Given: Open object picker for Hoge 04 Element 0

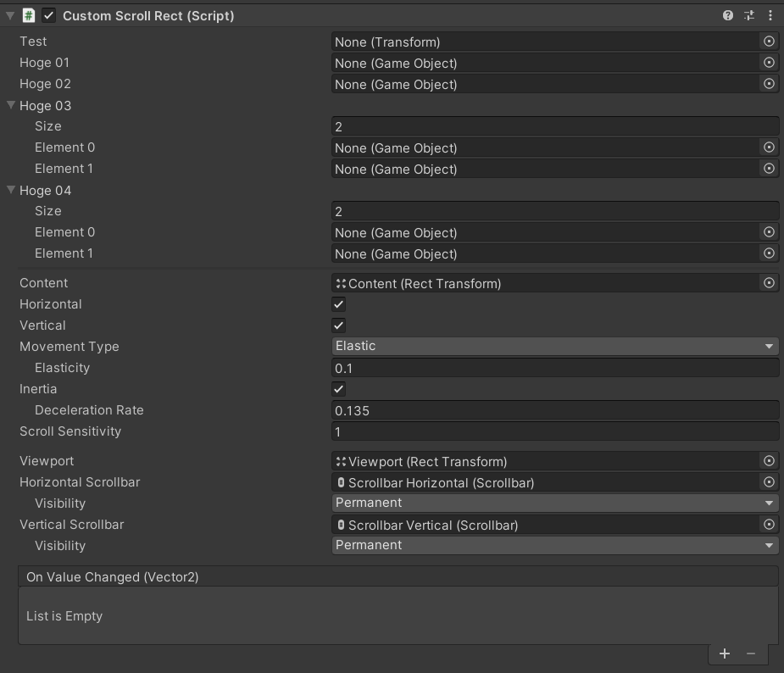Looking at the screenshot, I should 769,232.
